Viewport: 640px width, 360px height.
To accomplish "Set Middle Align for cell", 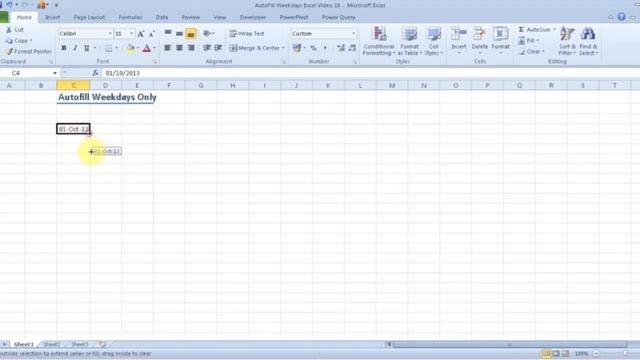I will click(179, 33).
